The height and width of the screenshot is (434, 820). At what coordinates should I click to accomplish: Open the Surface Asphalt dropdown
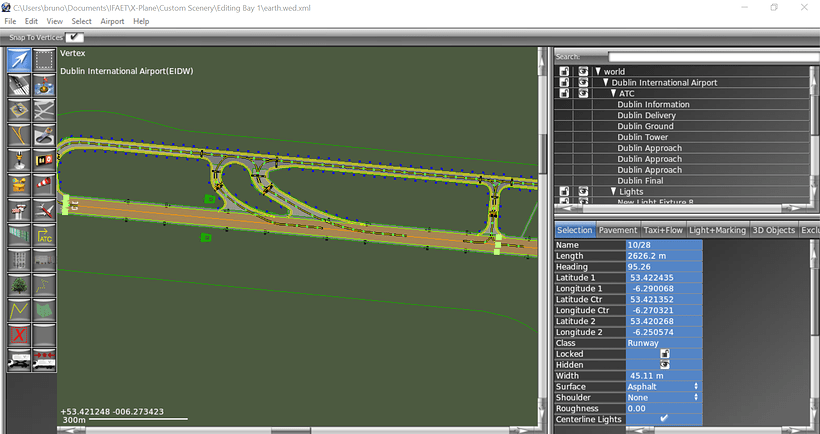pos(664,386)
